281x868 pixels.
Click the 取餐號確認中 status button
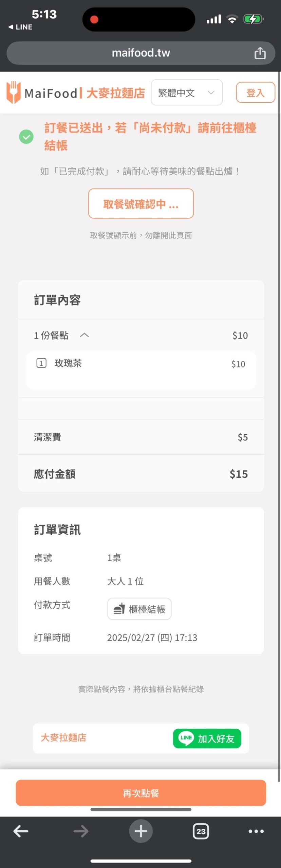141,204
